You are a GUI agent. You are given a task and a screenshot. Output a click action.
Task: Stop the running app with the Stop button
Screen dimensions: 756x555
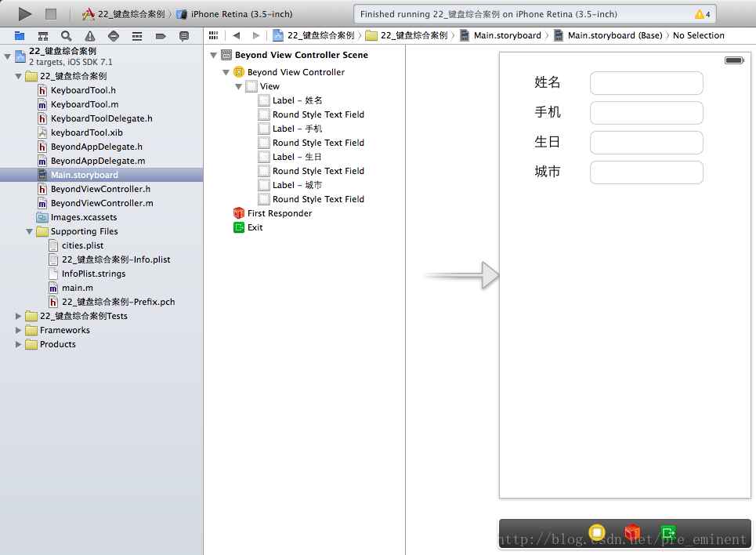pyautogui.click(x=51, y=14)
